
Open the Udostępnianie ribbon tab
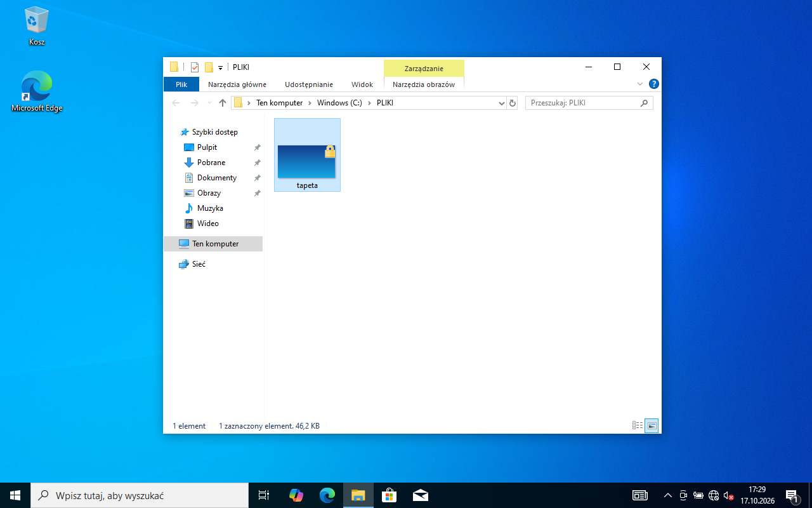309,84
